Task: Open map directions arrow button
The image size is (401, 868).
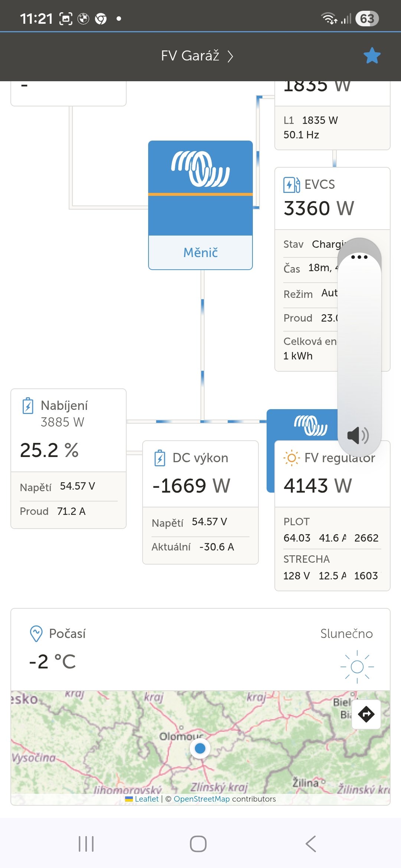Action: (x=366, y=714)
